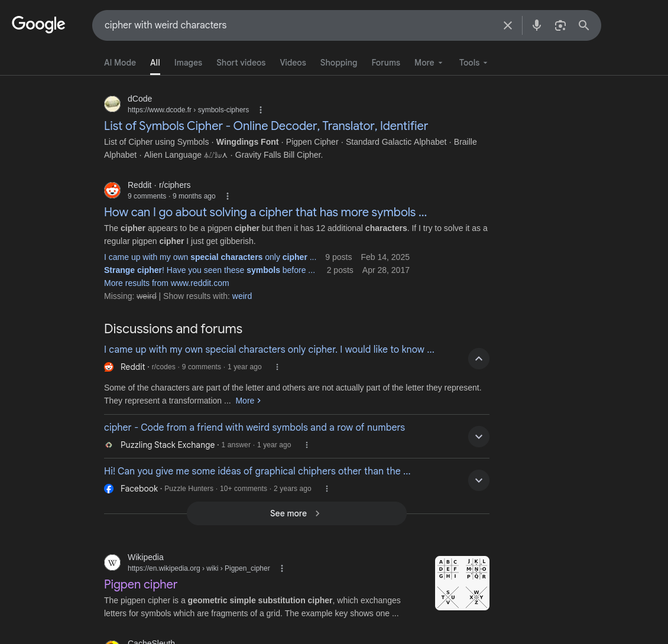Select the All tab

(x=155, y=63)
